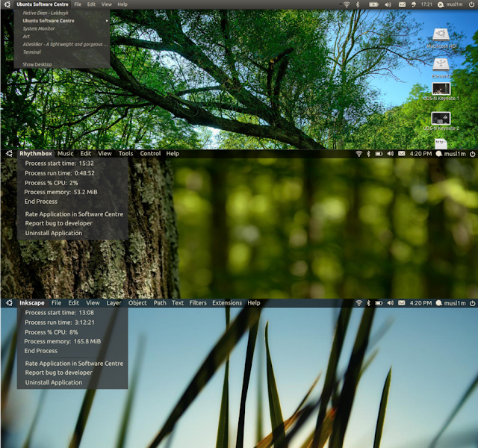Open File menu in the Software Centre panel

78,4
